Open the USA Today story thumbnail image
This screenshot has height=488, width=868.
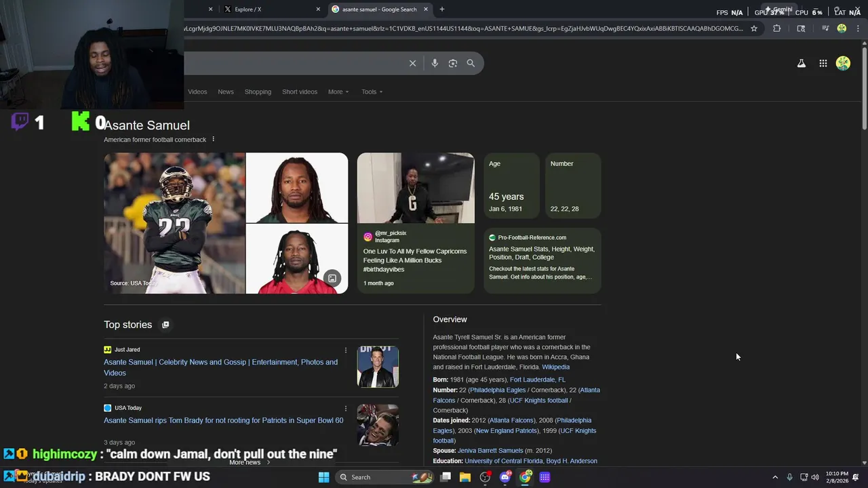[x=378, y=425]
